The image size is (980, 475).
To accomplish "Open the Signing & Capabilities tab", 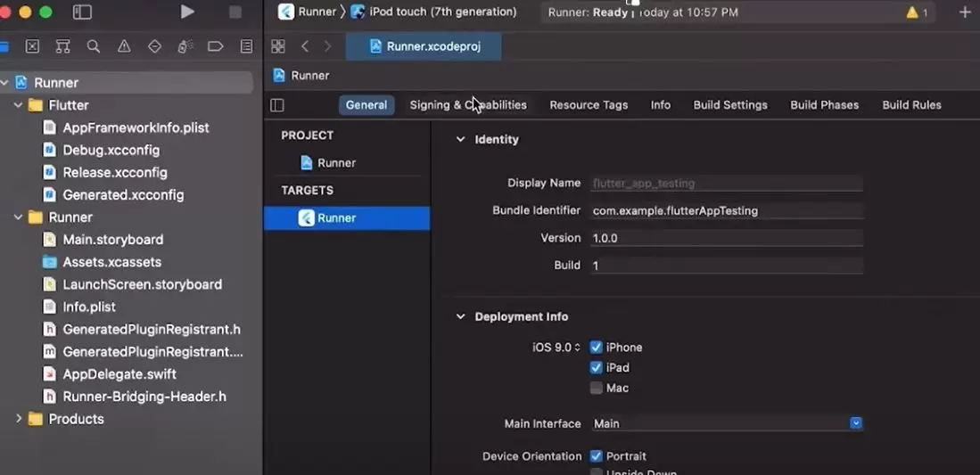I will [x=468, y=105].
